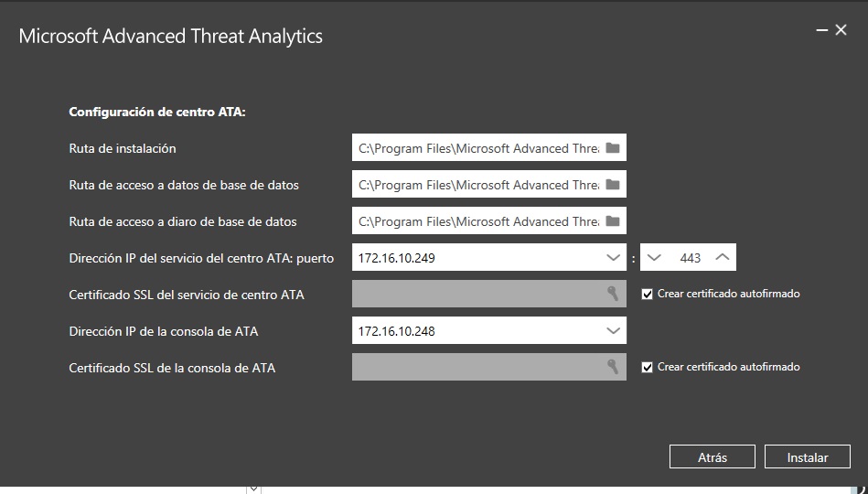This screenshot has height=494, width=868.
Task: Decrease port number with down arrow
Action: point(653,258)
